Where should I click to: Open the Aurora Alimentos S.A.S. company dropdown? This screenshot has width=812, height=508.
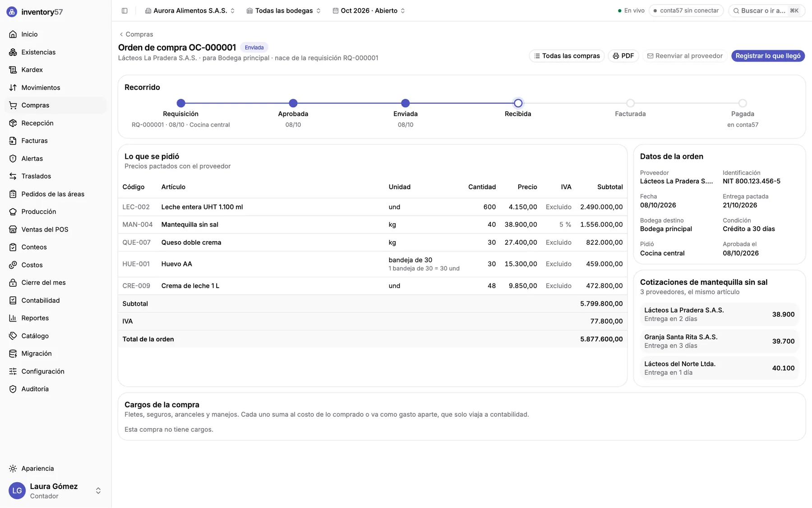click(x=190, y=11)
